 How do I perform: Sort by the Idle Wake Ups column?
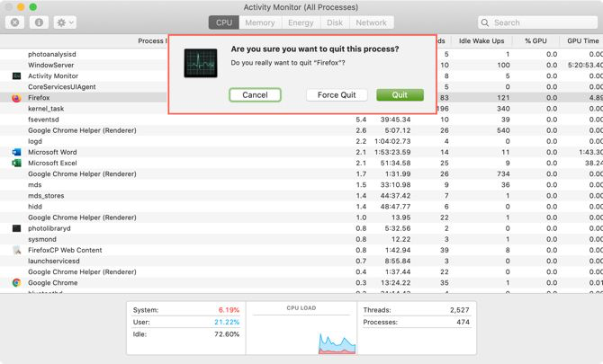(481, 40)
